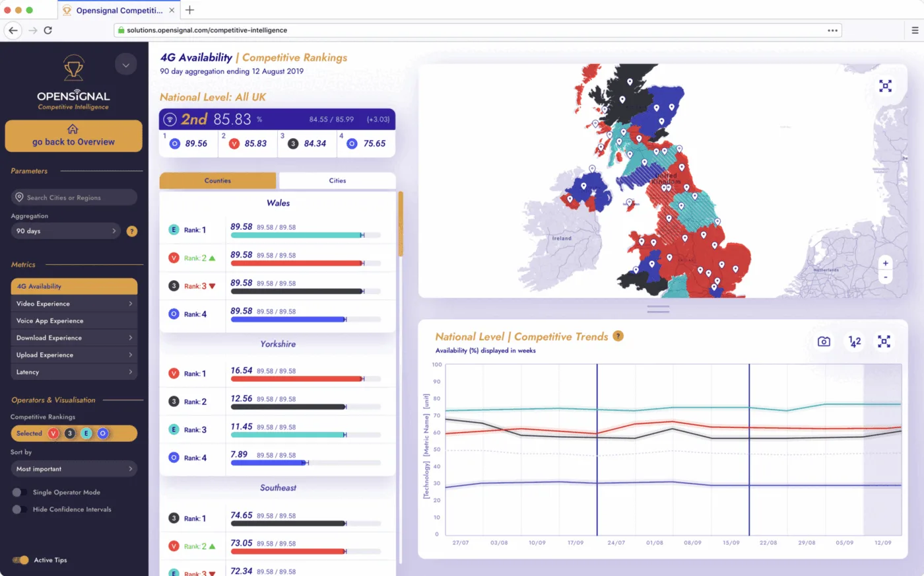Image resolution: width=924 pixels, height=576 pixels.
Task: Open the 90 days aggregation dropdown
Action: tap(65, 231)
